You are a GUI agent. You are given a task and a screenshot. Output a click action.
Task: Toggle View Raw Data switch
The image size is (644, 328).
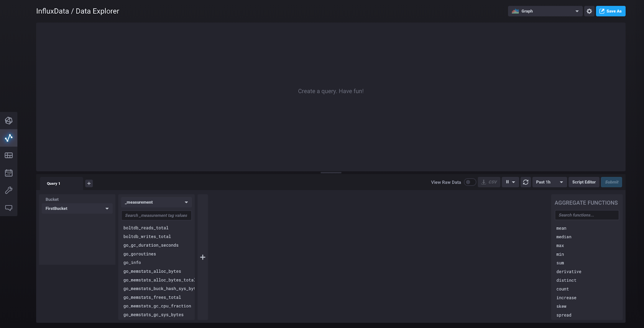(x=470, y=182)
